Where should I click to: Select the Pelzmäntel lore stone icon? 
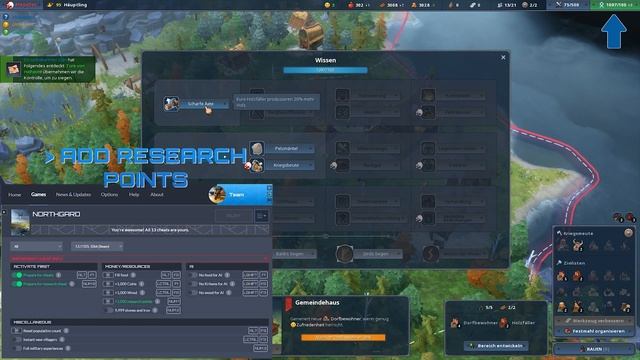click(257, 148)
